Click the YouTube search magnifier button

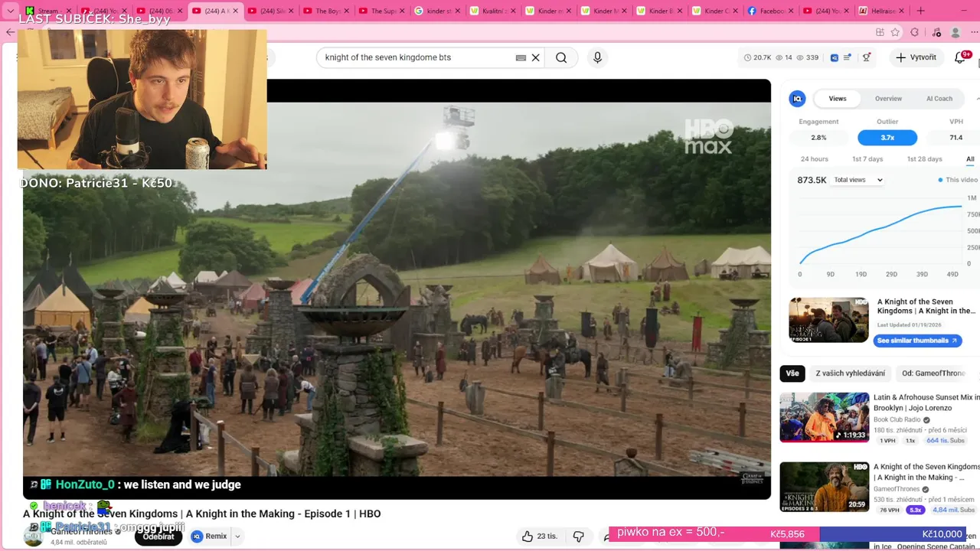(x=561, y=57)
